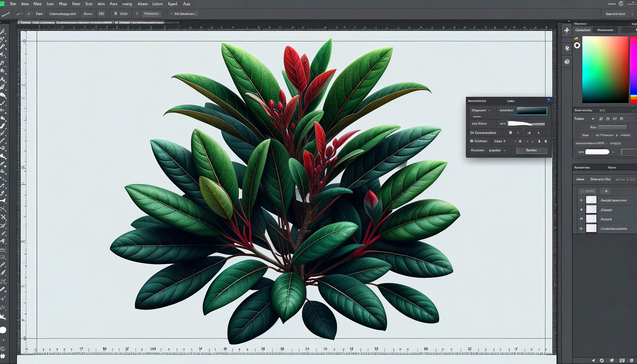The width and height of the screenshot is (637, 364).
Task: Click the top icon in collapsed panel strip
Action: [567, 30]
